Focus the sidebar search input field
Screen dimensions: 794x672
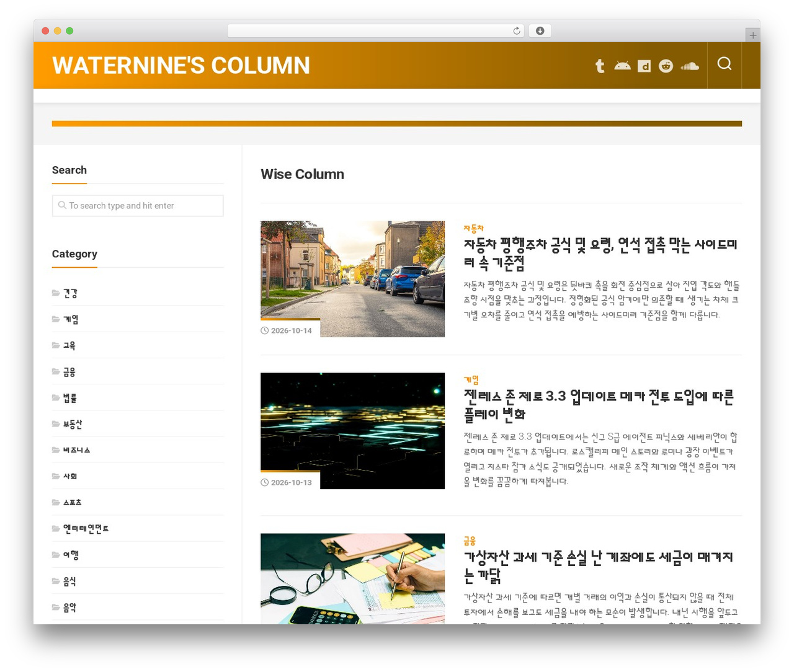click(138, 206)
